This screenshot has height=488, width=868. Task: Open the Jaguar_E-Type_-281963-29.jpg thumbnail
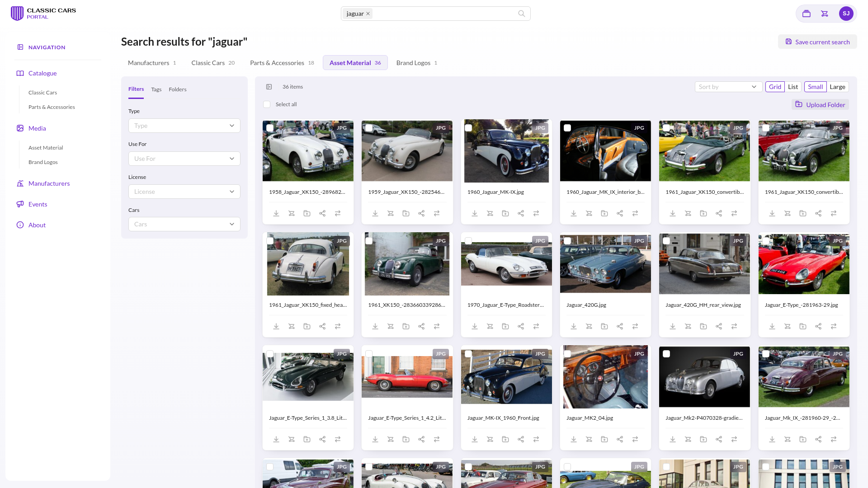pos(804,264)
